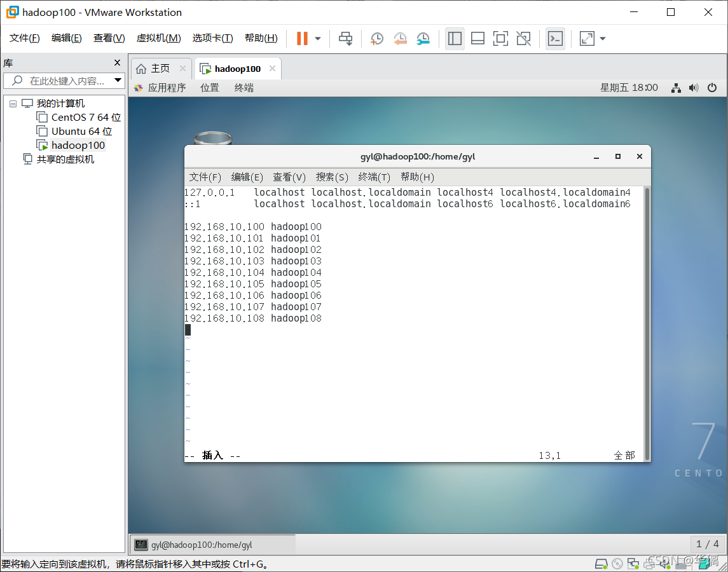The width and height of the screenshot is (728, 572).
Task: Open terminal 终端(T) menu
Action: pos(374,177)
